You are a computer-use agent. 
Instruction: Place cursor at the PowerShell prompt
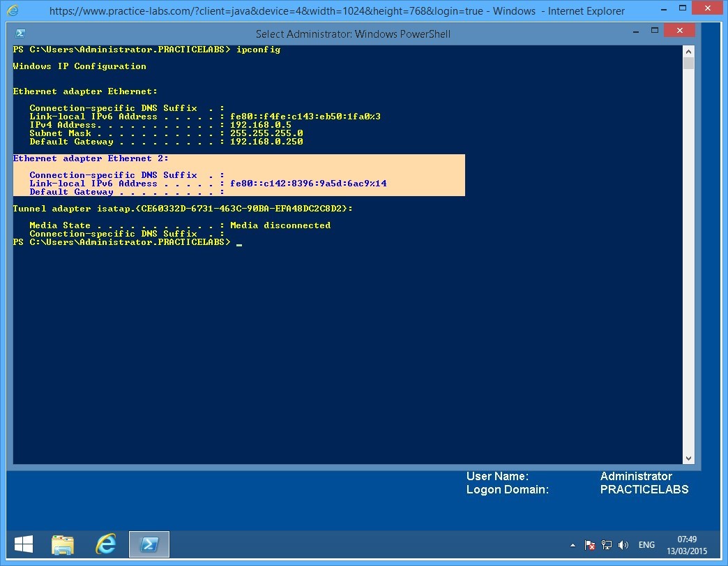(x=238, y=242)
